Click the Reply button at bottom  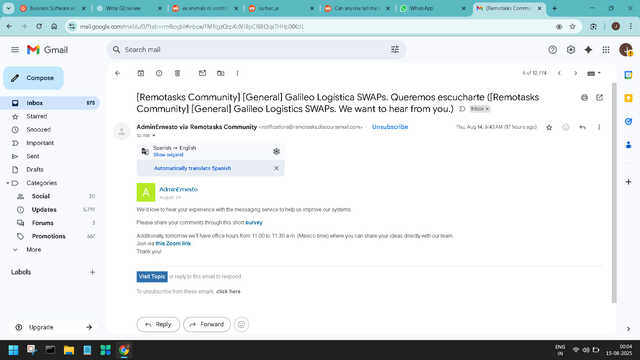pos(158,324)
